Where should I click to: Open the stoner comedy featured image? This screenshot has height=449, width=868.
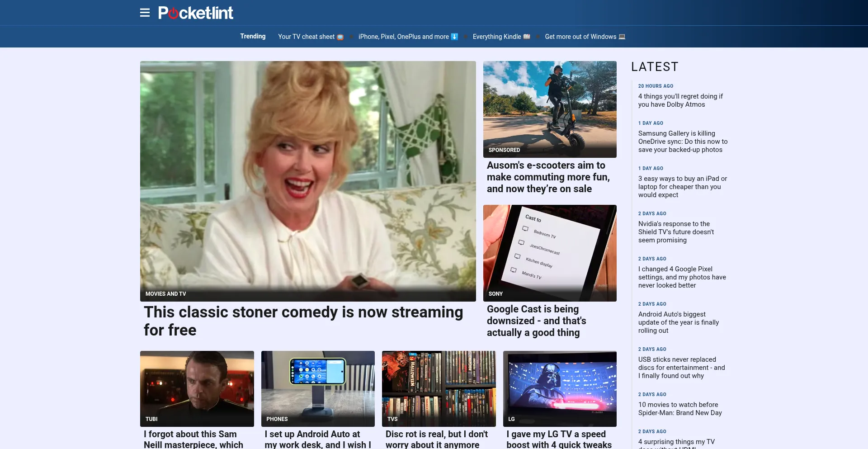(x=308, y=181)
